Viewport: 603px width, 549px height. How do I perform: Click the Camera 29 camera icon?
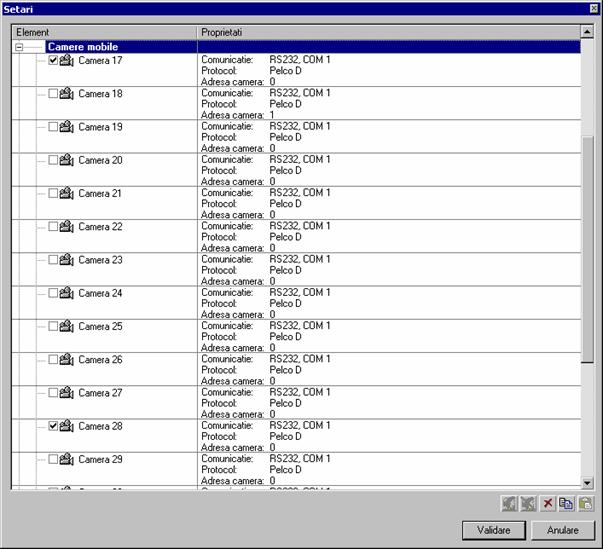pos(67,459)
